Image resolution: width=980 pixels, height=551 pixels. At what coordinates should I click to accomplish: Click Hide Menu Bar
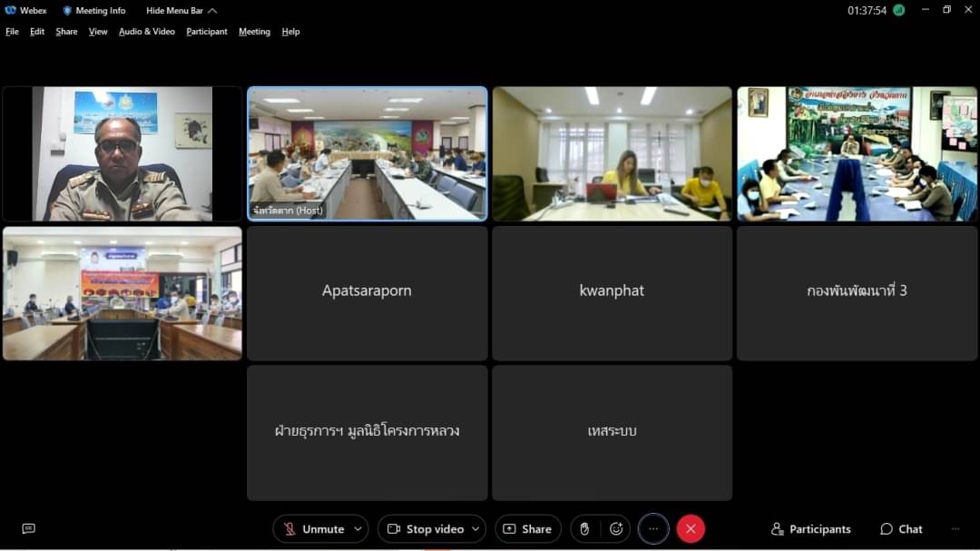coord(181,11)
